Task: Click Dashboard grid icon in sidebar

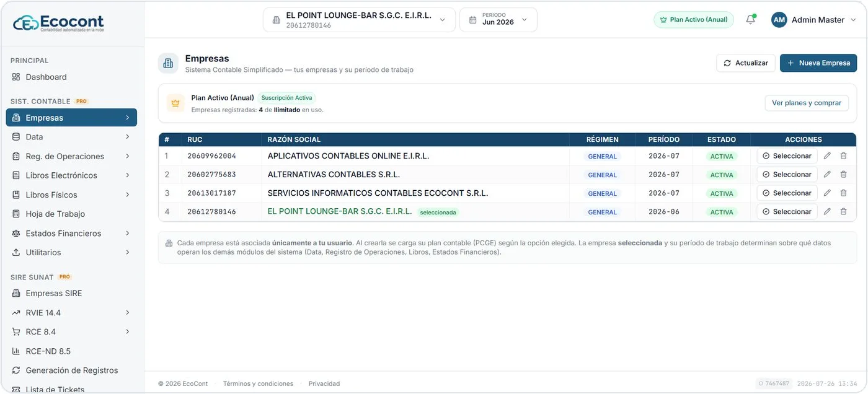Action: pos(16,77)
